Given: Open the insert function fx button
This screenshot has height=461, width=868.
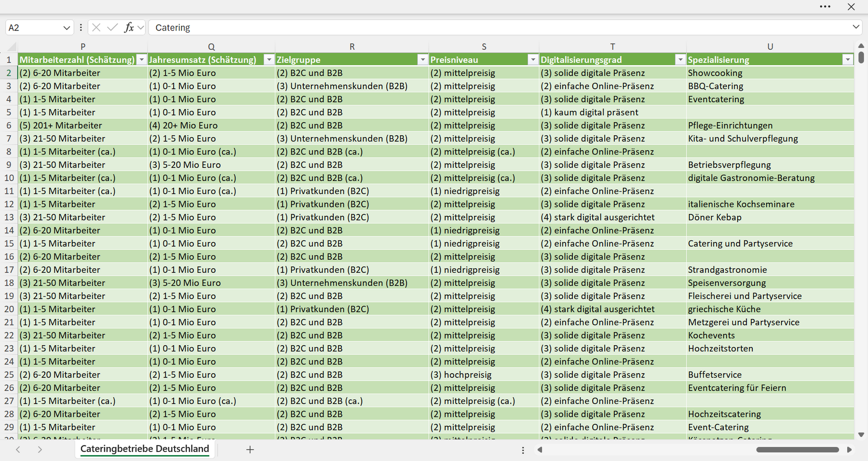Looking at the screenshot, I should pos(129,28).
